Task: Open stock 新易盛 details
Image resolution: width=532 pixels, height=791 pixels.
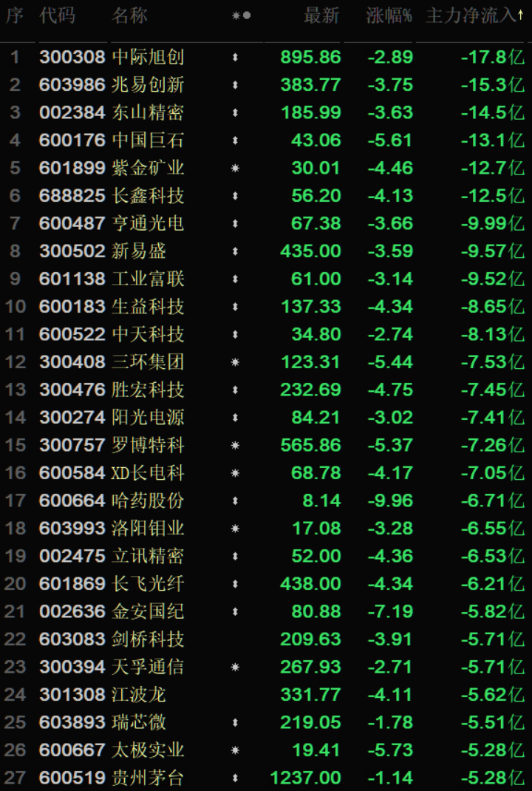Action: 139,251
